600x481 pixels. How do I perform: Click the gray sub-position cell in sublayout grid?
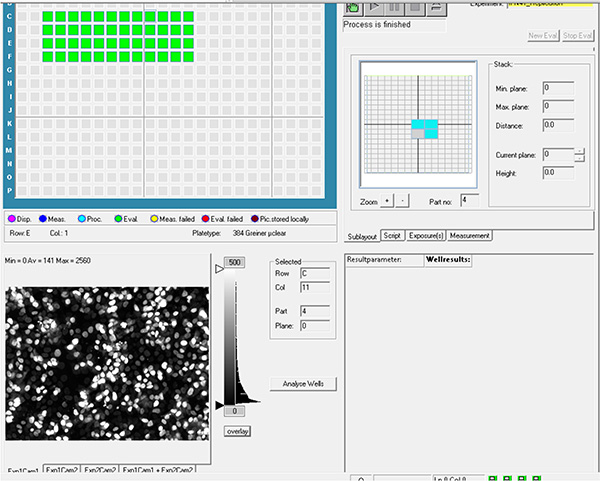coord(418,133)
